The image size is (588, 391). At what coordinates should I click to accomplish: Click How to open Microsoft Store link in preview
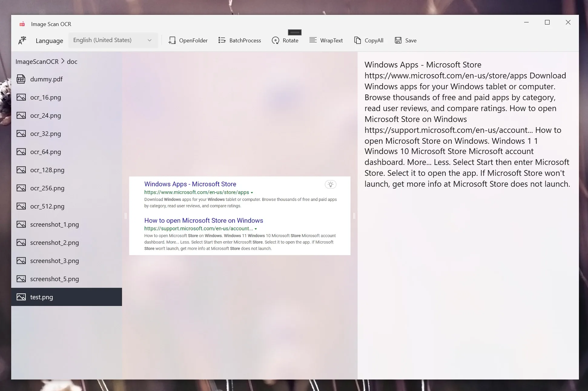[203, 220]
